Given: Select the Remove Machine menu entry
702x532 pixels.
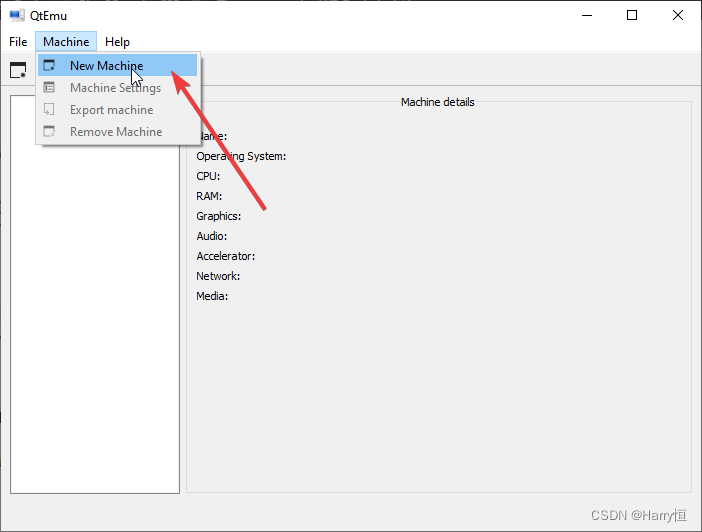Looking at the screenshot, I should point(117,132).
